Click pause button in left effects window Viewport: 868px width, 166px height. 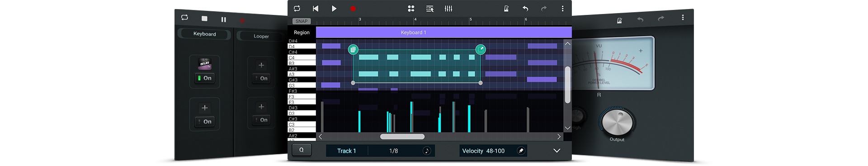click(223, 19)
